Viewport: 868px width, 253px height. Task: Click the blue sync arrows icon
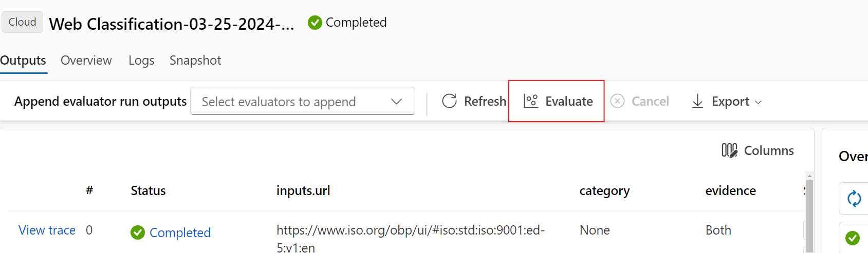coord(854,199)
